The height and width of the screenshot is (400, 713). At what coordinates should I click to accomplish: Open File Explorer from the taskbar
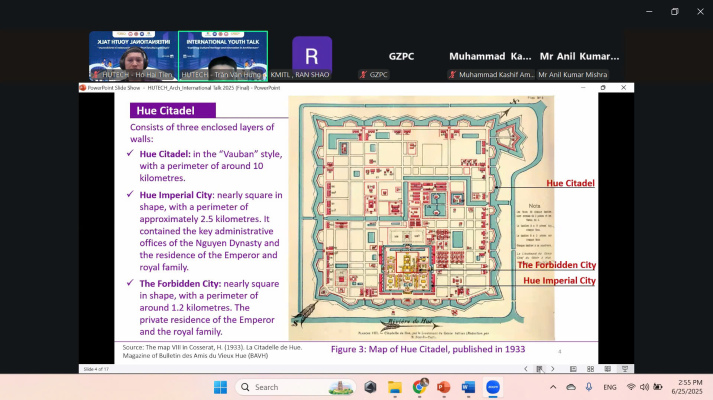point(395,387)
